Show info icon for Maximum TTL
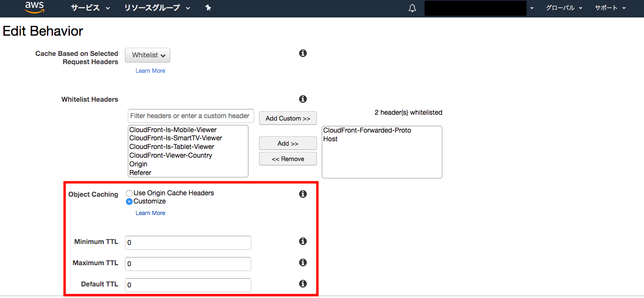This screenshot has width=644, height=298. pos(303,262)
